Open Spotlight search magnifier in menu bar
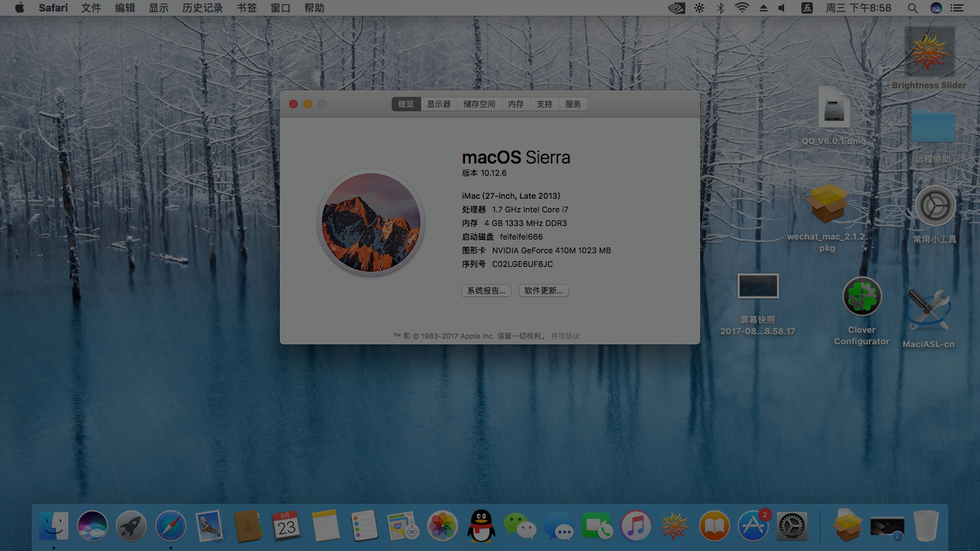 pos(913,8)
